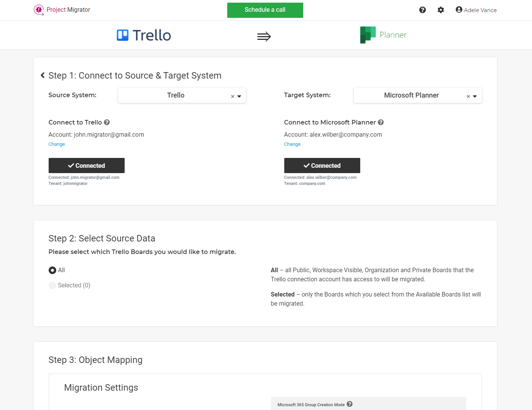Collapse the Step 1 section

pyautogui.click(x=43, y=75)
